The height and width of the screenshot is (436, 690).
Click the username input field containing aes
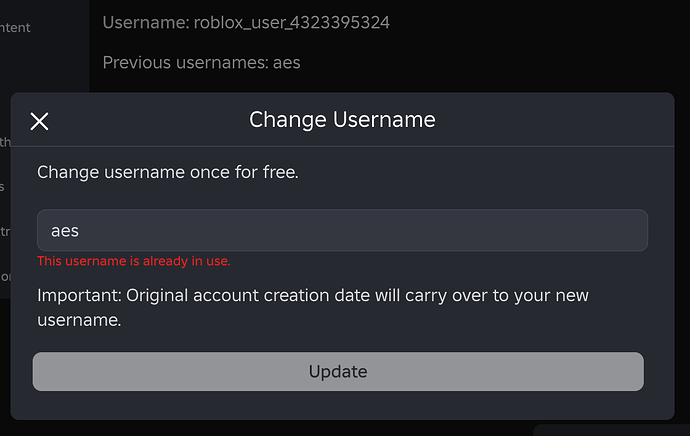click(x=342, y=230)
